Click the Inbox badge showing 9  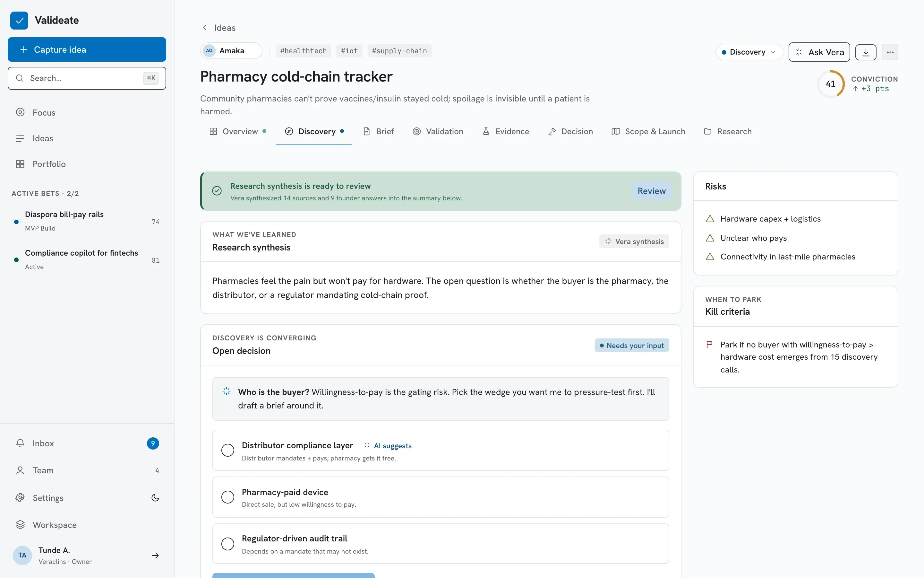[153, 443]
